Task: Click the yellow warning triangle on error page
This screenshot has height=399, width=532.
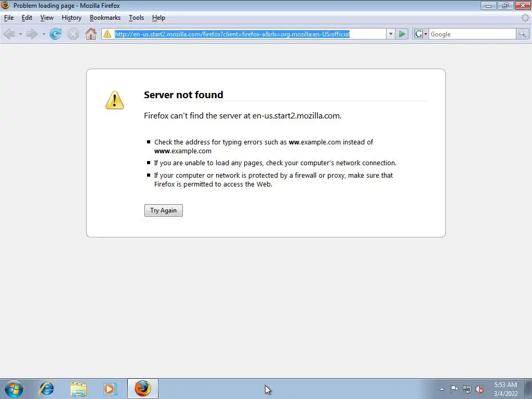Action: pyautogui.click(x=115, y=100)
